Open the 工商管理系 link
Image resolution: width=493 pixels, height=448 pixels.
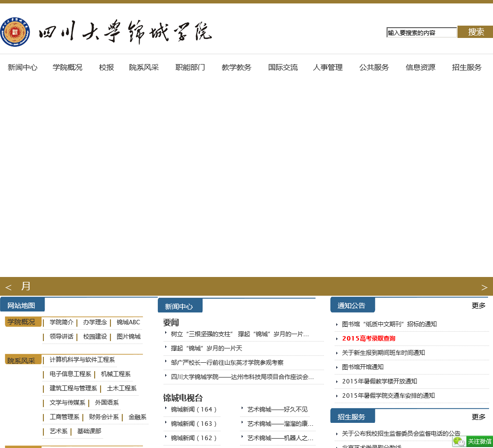(x=65, y=417)
